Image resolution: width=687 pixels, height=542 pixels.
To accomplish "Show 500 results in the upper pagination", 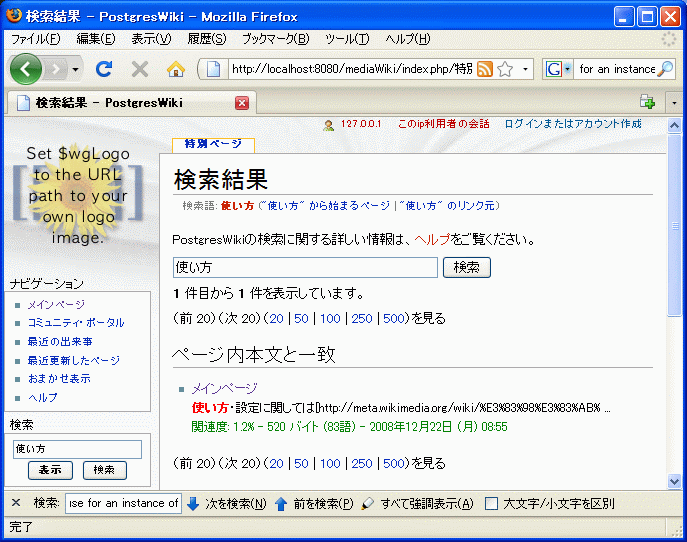I will 393,319.
